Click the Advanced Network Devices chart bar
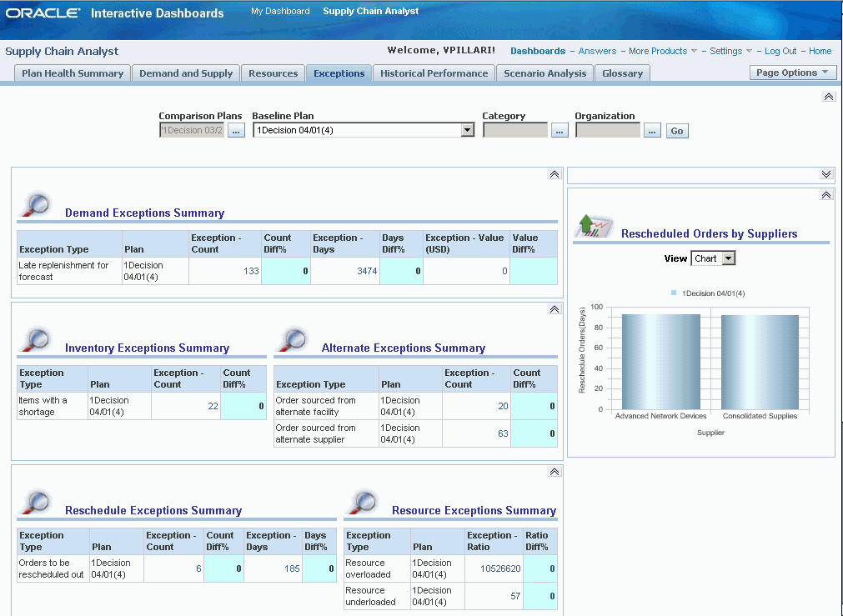 point(660,362)
